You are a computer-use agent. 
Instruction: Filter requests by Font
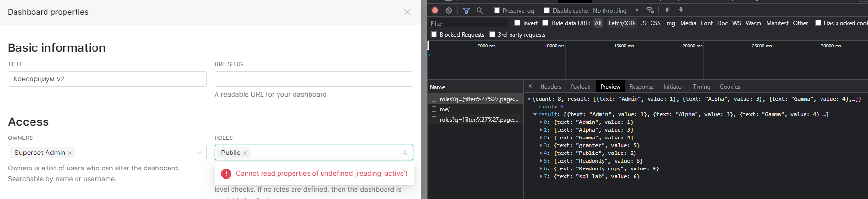pos(707,23)
